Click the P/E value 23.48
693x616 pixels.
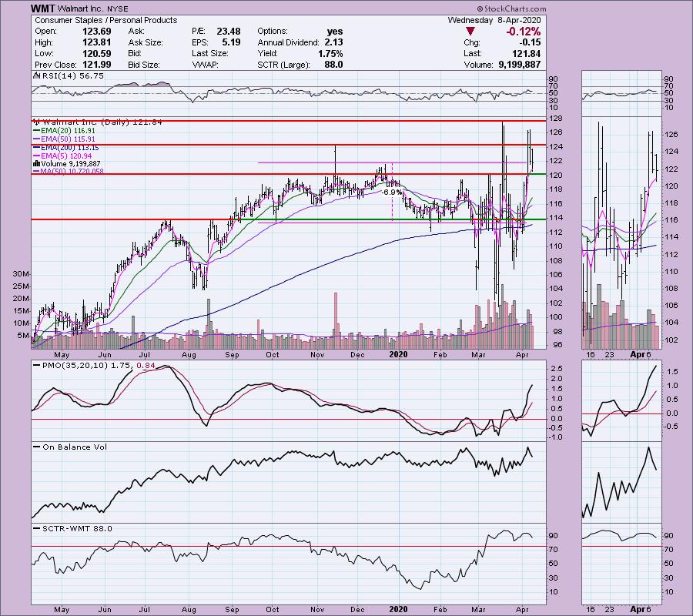[x=229, y=32]
